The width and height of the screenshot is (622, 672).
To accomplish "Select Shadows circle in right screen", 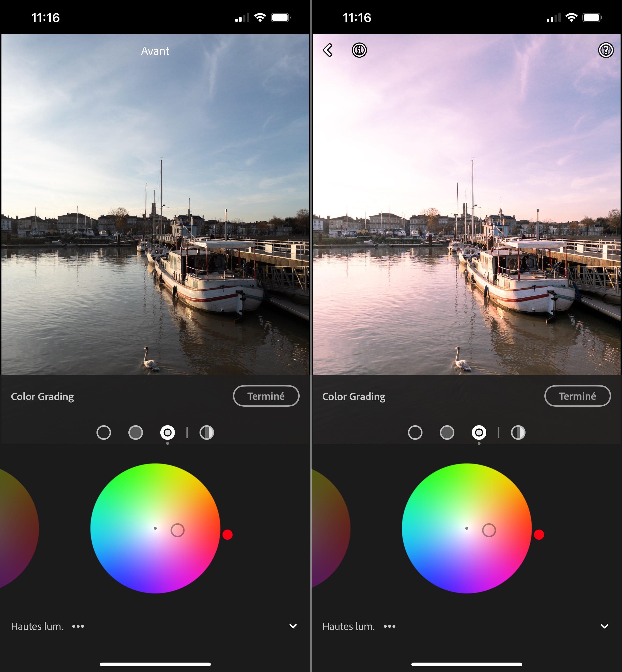I will click(415, 432).
